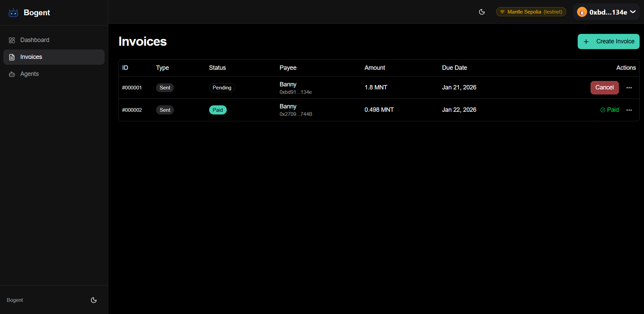This screenshot has height=314, width=644.
Task: Click the Invoices document icon in sidebar
Action: click(12, 57)
